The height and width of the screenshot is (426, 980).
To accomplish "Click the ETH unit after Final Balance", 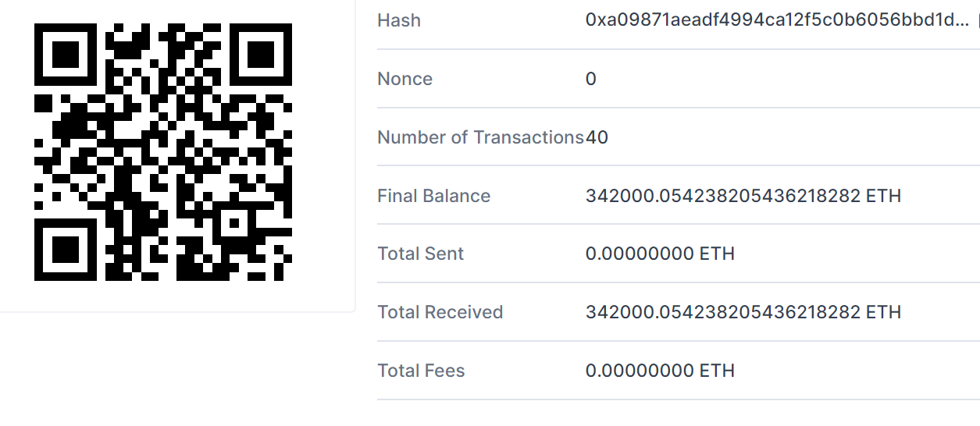I will [884, 196].
